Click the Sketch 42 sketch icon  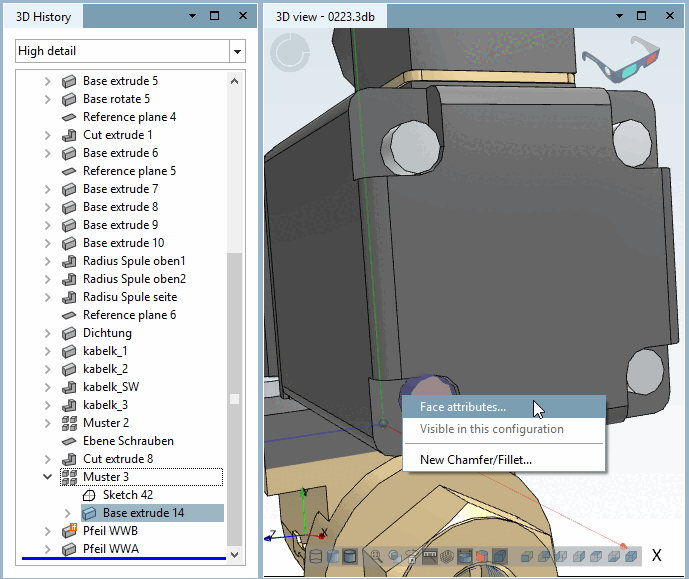(x=89, y=496)
